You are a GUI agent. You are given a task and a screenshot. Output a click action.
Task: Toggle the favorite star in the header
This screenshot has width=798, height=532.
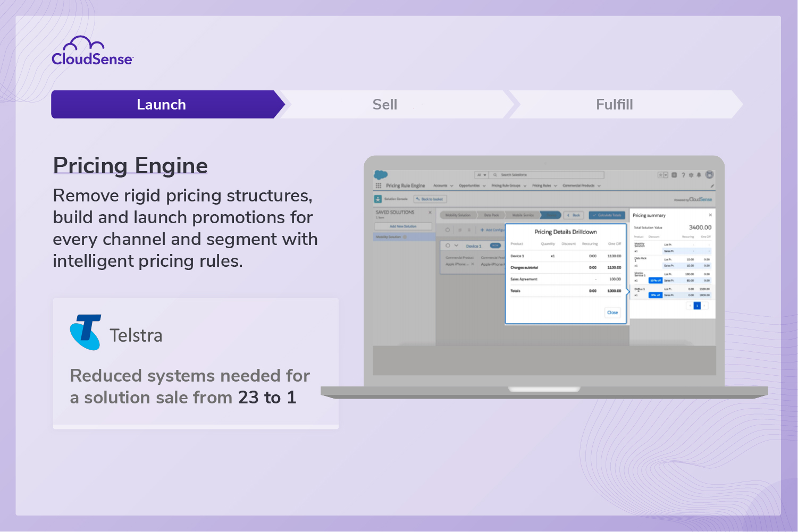[660, 175]
